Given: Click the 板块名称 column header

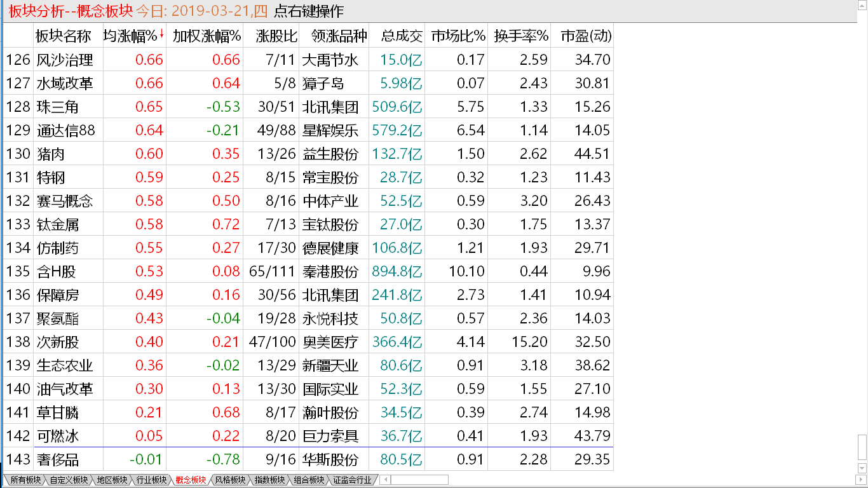Looking at the screenshot, I should point(63,36).
